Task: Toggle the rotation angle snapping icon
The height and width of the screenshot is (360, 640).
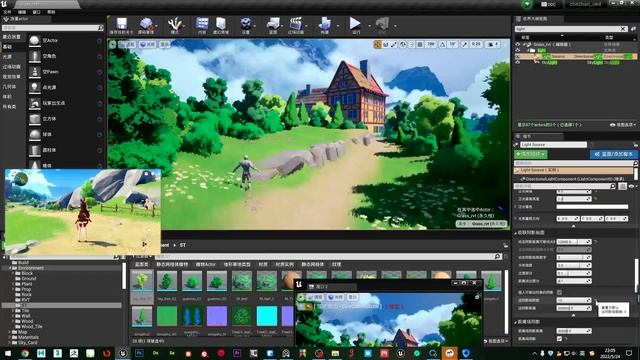Action: (x=442, y=44)
